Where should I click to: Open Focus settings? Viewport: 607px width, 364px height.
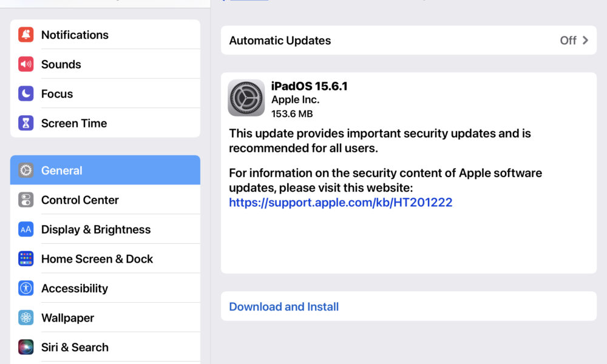(x=105, y=93)
